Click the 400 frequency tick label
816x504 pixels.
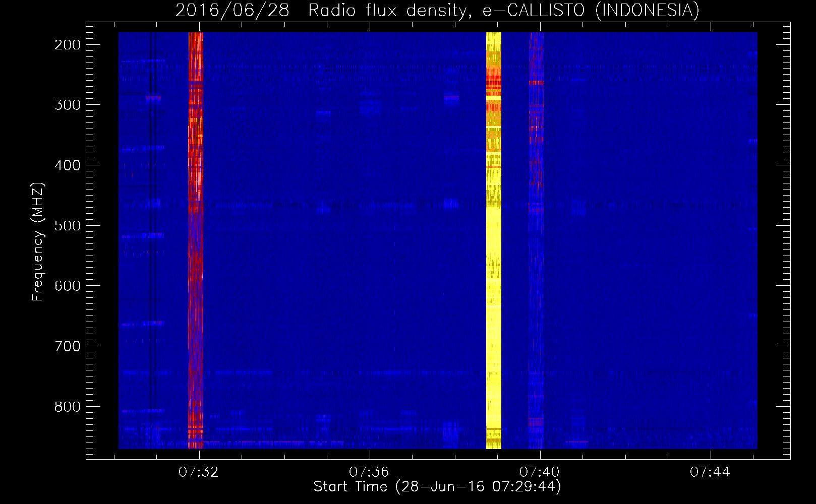click(x=68, y=165)
